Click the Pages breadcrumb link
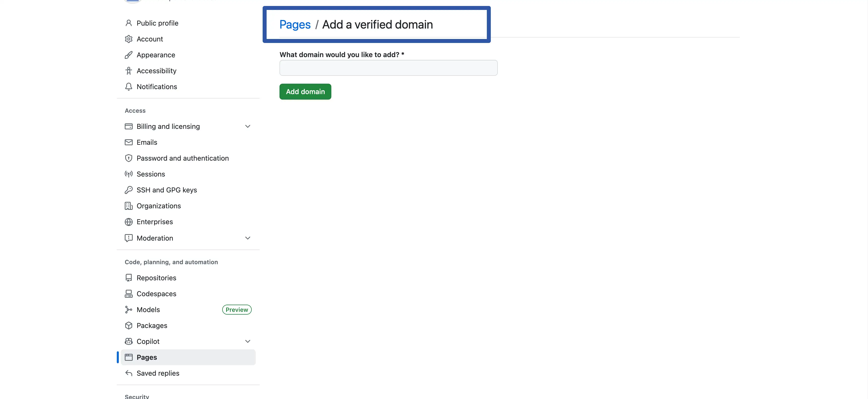868x399 pixels. pyautogui.click(x=295, y=24)
